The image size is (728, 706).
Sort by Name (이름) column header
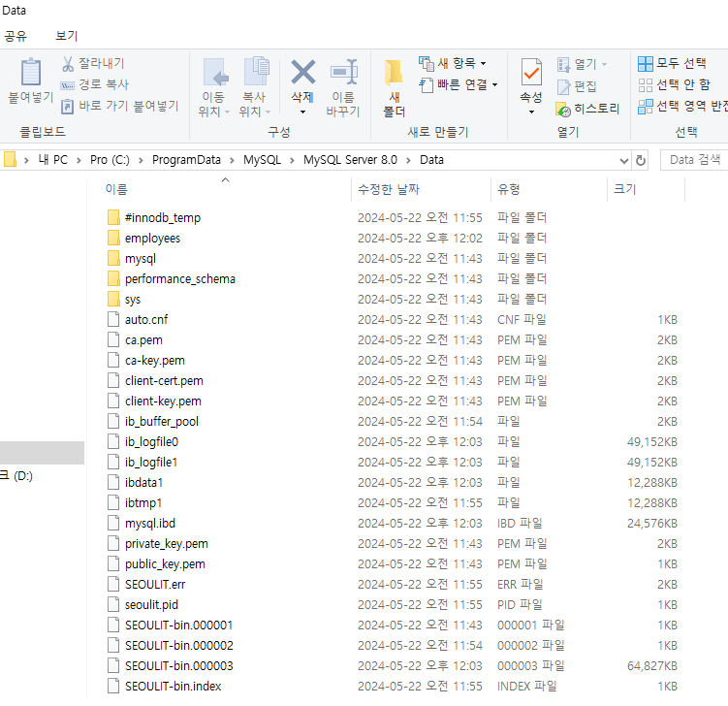[x=116, y=189]
